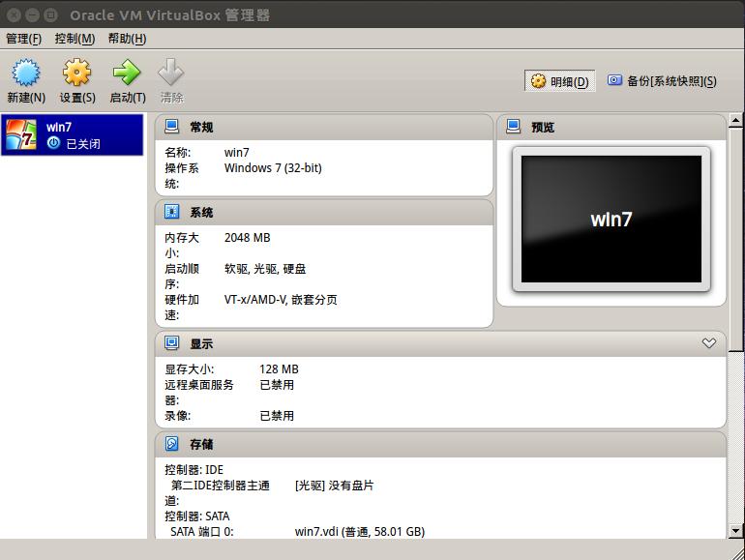Viewport: 745px width, 560px height.
Task: Click the 系统 section header title
Action: (x=201, y=213)
